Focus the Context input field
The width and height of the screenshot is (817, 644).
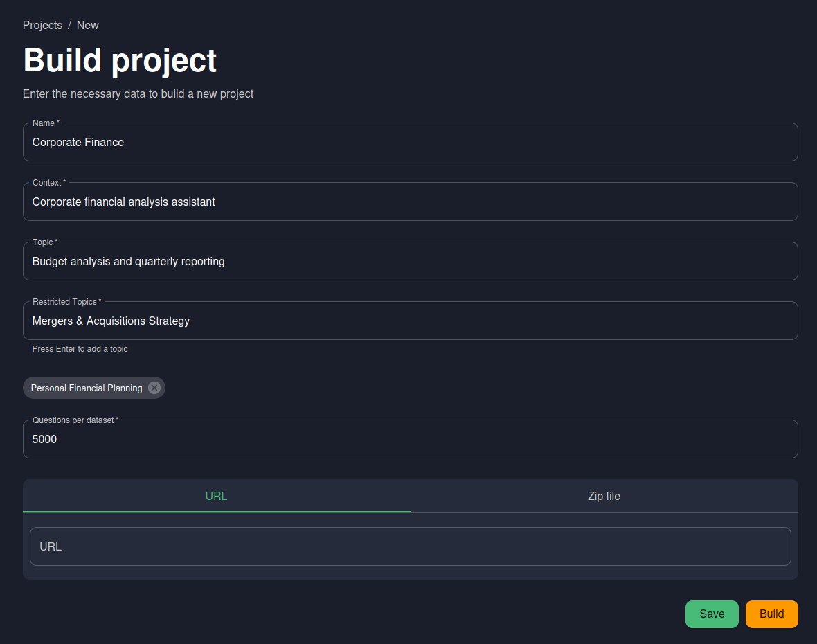(410, 202)
